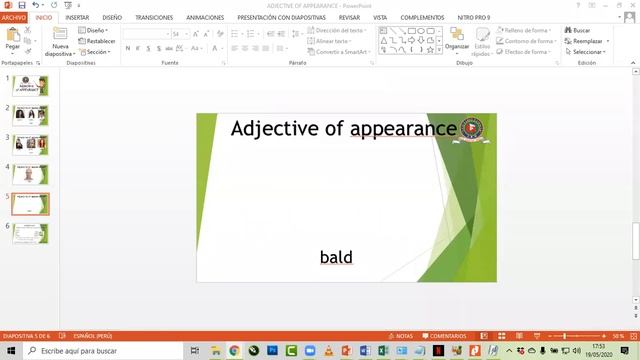The width and height of the screenshot is (640, 360).
Task: Toggle bold N formatting button
Action: pyautogui.click(x=128, y=48)
